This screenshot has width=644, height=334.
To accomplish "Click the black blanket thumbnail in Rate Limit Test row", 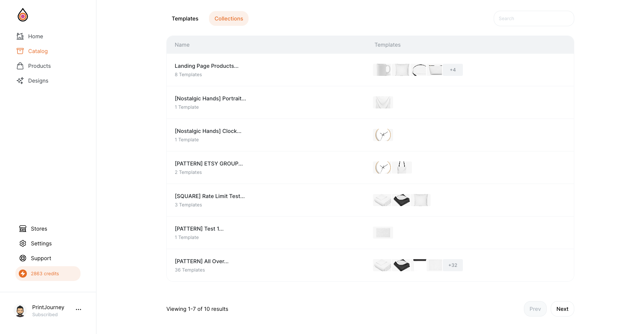I will (x=402, y=200).
